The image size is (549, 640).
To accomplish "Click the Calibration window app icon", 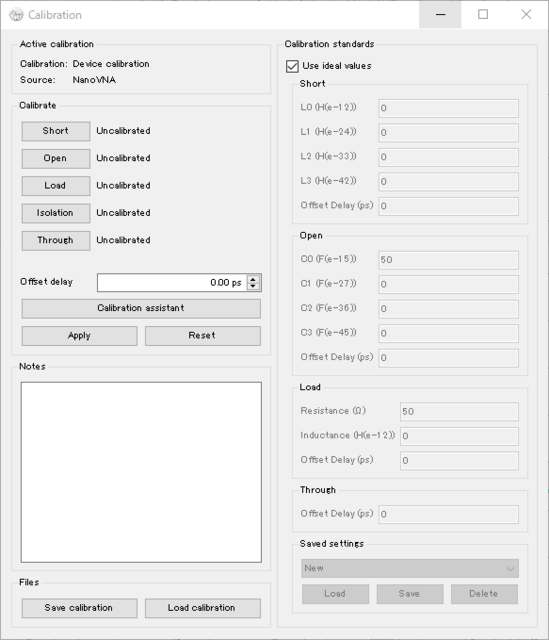I will coord(16,15).
